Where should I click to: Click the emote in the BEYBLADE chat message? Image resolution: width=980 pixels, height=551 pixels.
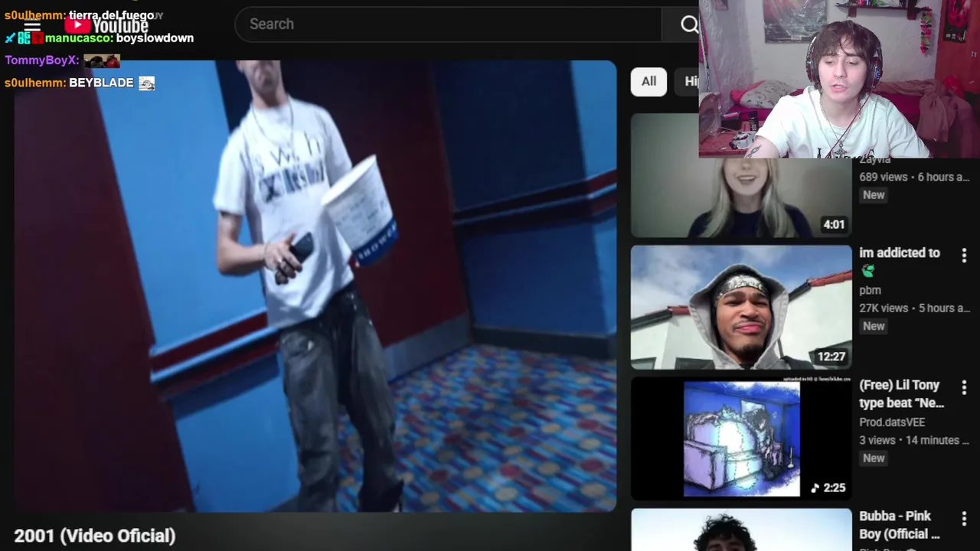(146, 83)
